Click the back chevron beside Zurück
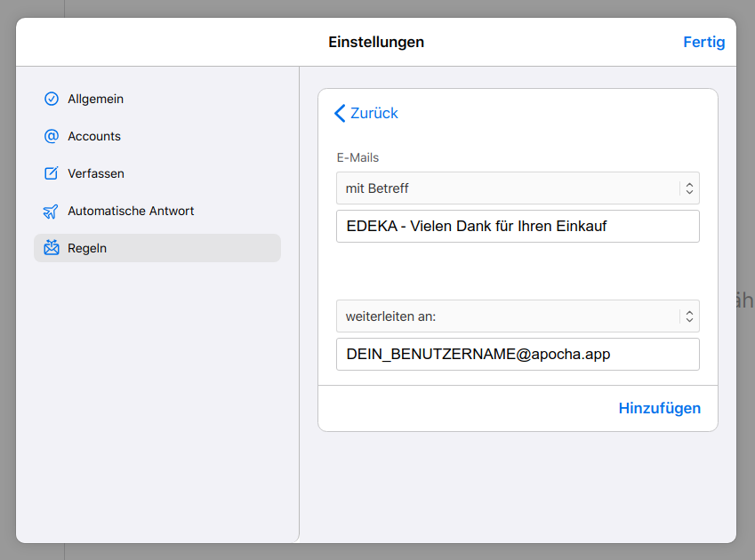Screen dimensions: 755x560 coord(340,114)
